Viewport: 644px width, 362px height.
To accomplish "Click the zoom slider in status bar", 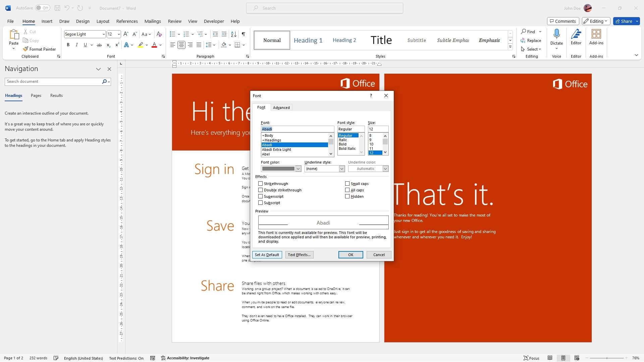I will click(x=607, y=358).
